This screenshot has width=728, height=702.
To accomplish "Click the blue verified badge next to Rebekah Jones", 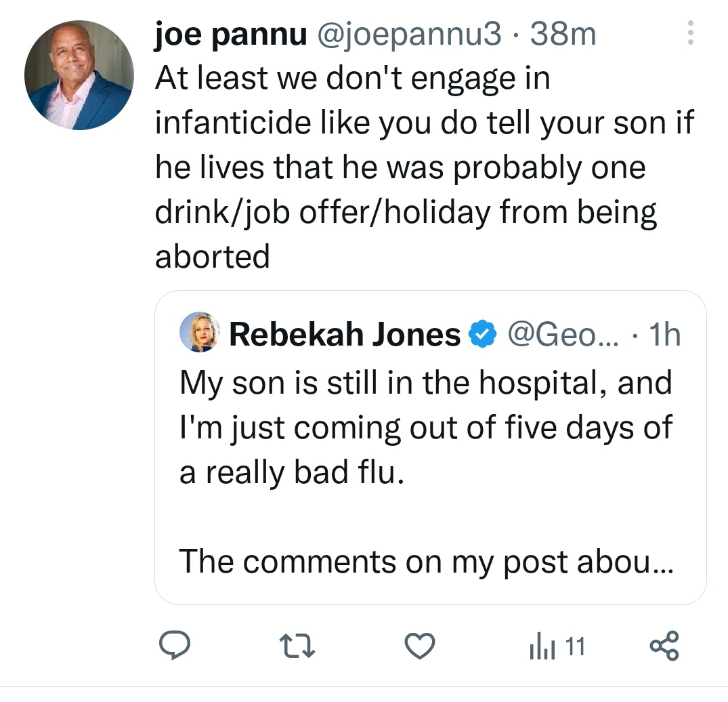I will coord(484,335).
